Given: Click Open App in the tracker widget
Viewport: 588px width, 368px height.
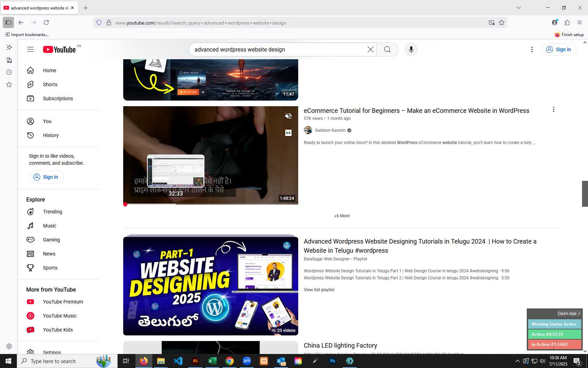Looking at the screenshot, I should (x=569, y=313).
